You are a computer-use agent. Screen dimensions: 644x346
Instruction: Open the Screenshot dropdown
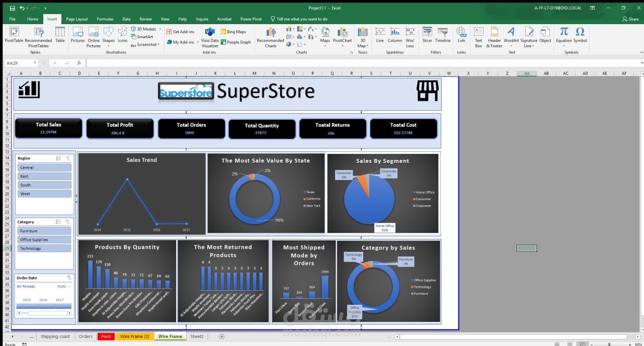pos(159,45)
